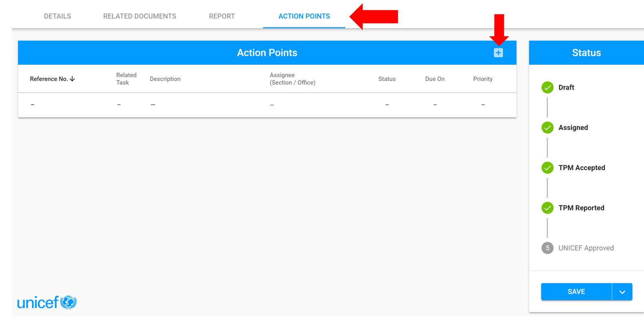
Task: Sort by the Status column header
Action: pyautogui.click(x=387, y=79)
